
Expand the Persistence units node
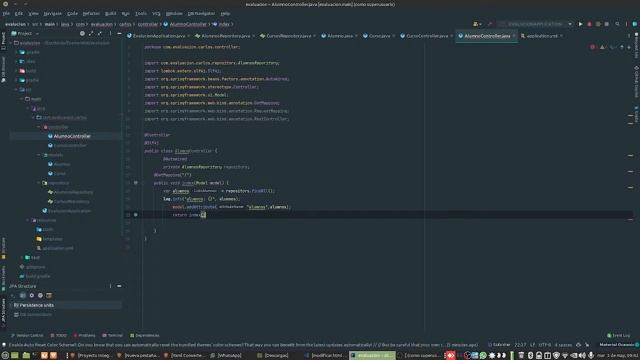11,305
